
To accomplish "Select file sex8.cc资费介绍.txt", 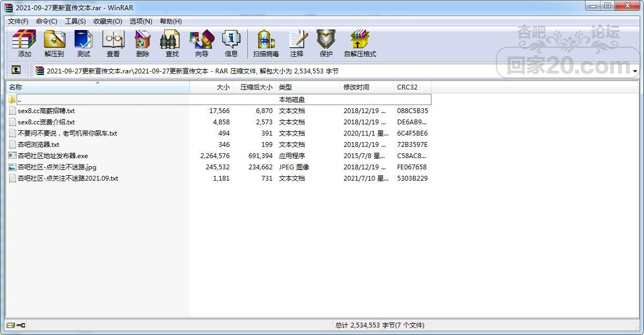I will [46, 122].
